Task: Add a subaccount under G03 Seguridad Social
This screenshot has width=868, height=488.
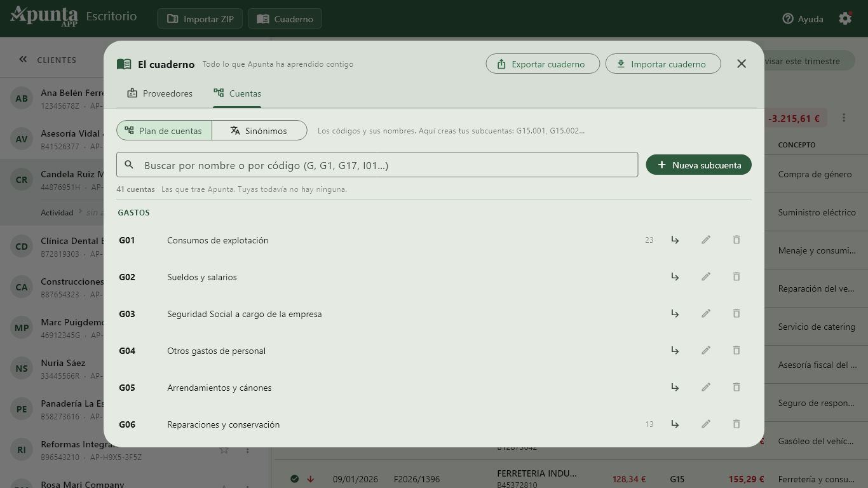Action: tap(675, 314)
